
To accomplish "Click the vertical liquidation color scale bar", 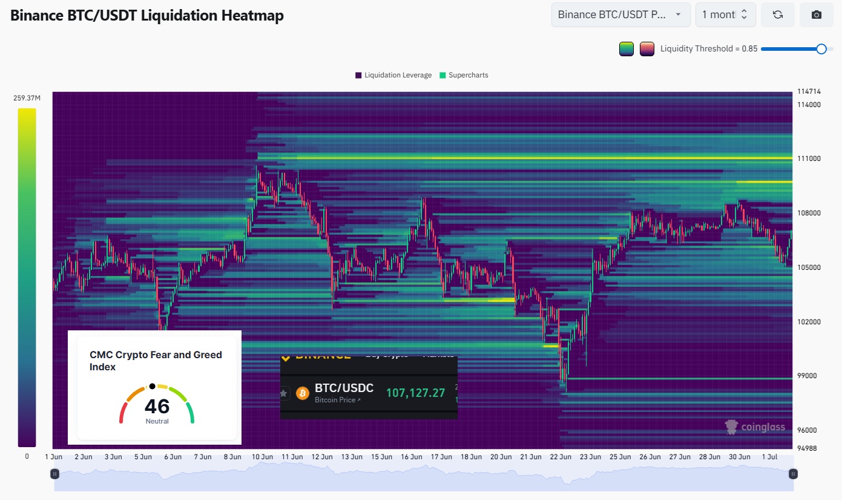I will pyautogui.click(x=27, y=278).
